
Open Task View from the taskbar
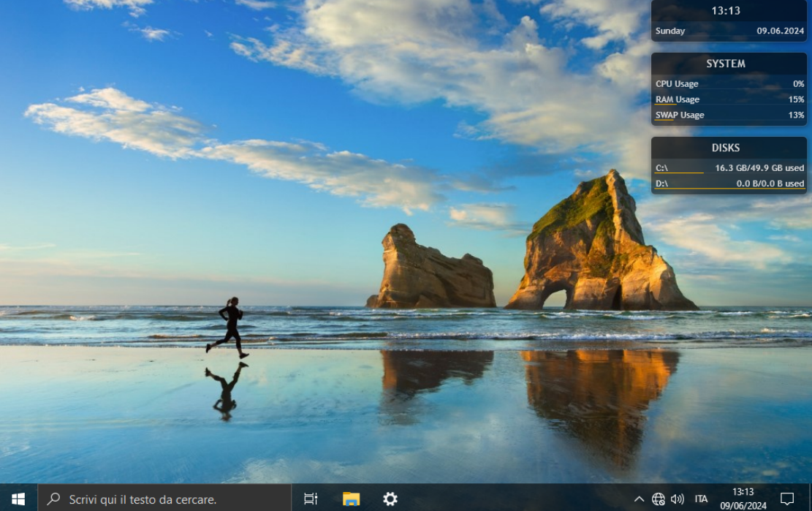click(311, 499)
